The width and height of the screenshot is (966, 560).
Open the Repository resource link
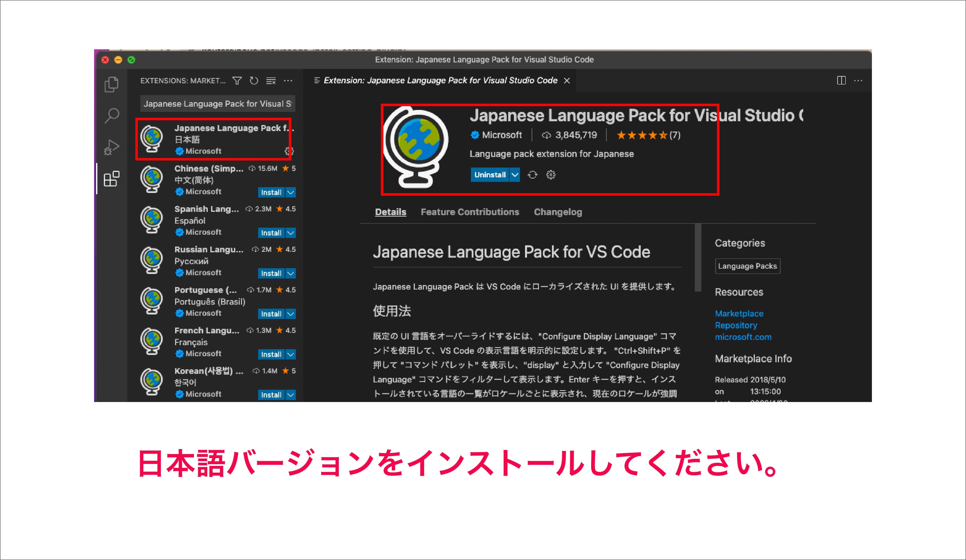pyautogui.click(x=736, y=326)
